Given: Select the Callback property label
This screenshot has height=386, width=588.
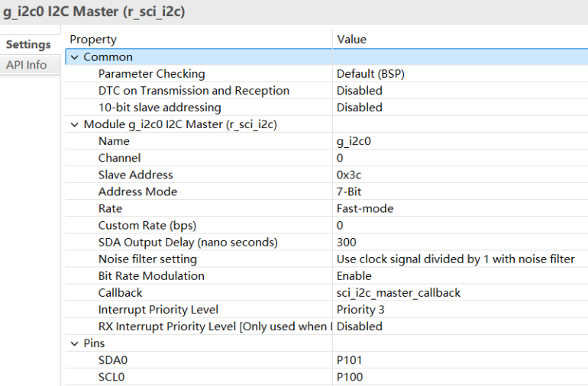Looking at the screenshot, I should (121, 293).
